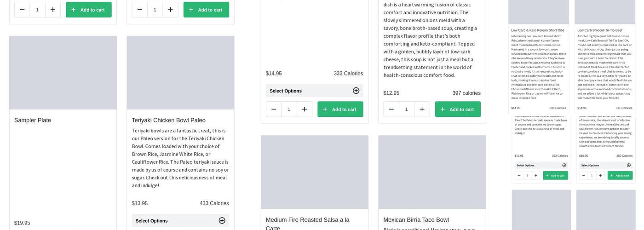This screenshot has width=644, height=230.
Task: Click Add to cart above Sampler Plate
Action: 88,10
